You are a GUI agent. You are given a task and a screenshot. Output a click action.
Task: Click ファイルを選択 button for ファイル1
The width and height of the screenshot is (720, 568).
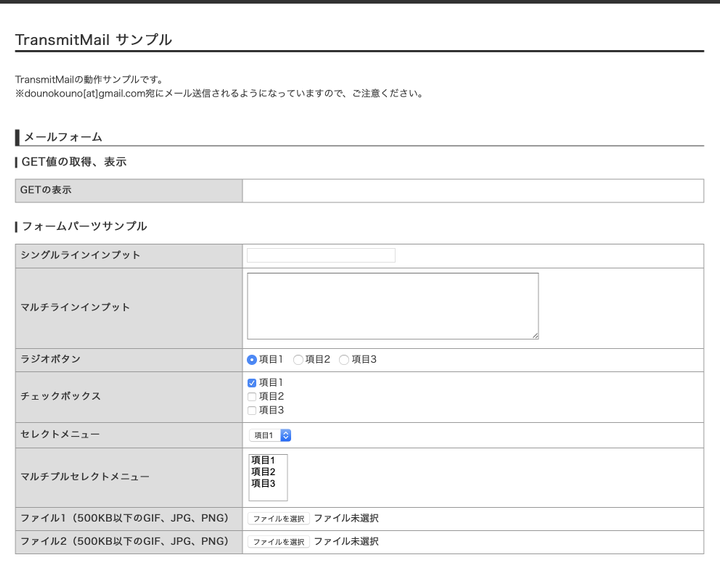[279, 518]
